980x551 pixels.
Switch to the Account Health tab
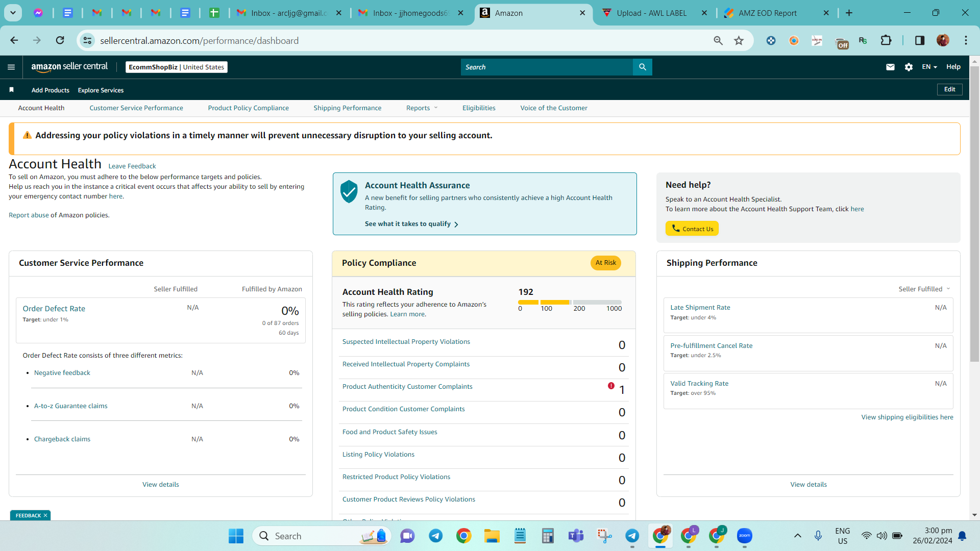click(41, 108)
